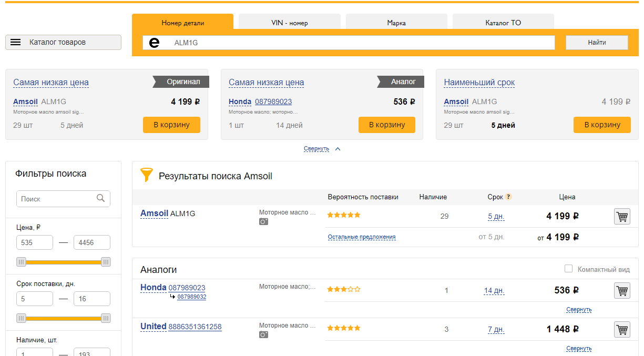Click the Цена column header
Screen dimensions: 644x356
tap(567, 197)
